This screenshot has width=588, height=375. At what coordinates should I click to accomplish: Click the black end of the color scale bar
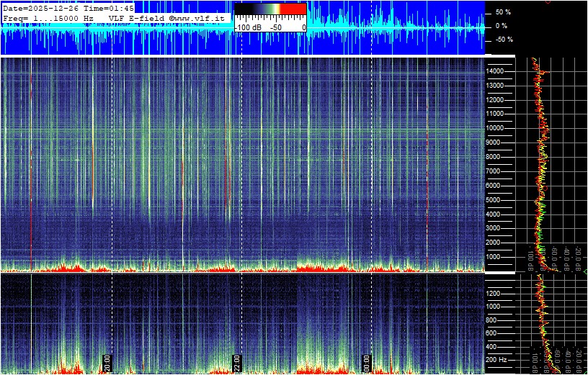[x=242, y=9]
